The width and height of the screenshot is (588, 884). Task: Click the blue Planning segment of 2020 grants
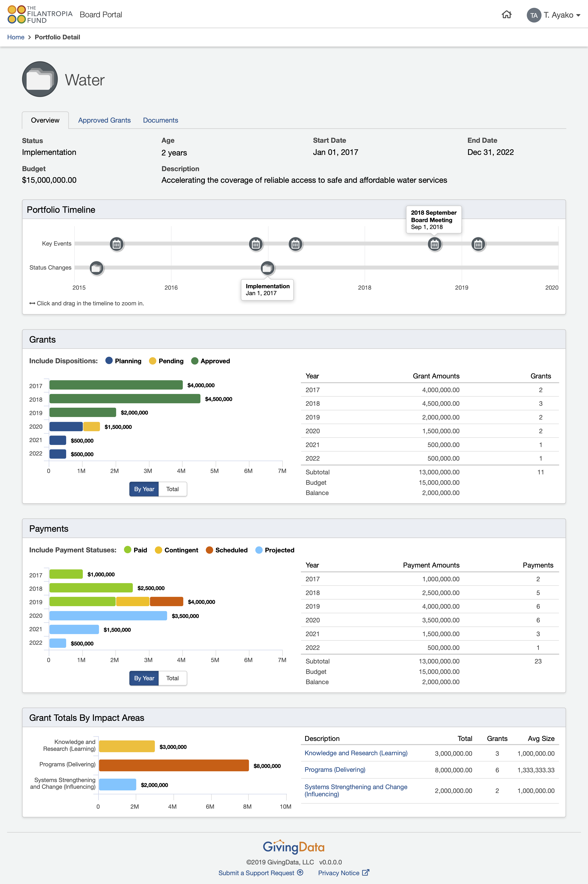pyautogui.click(x=66, y=427)
